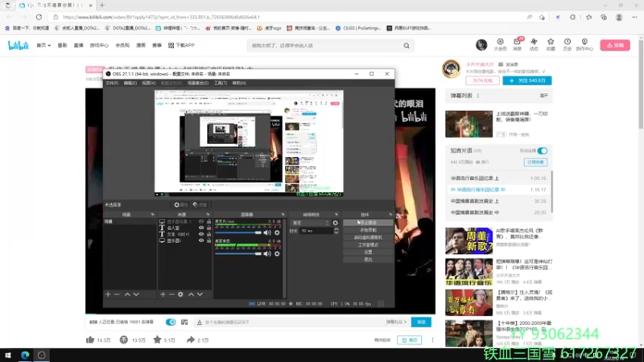Pop out the audio mixer dock icon
The width and height of the screenshot is (644, 362).
(x=283, y=215)
